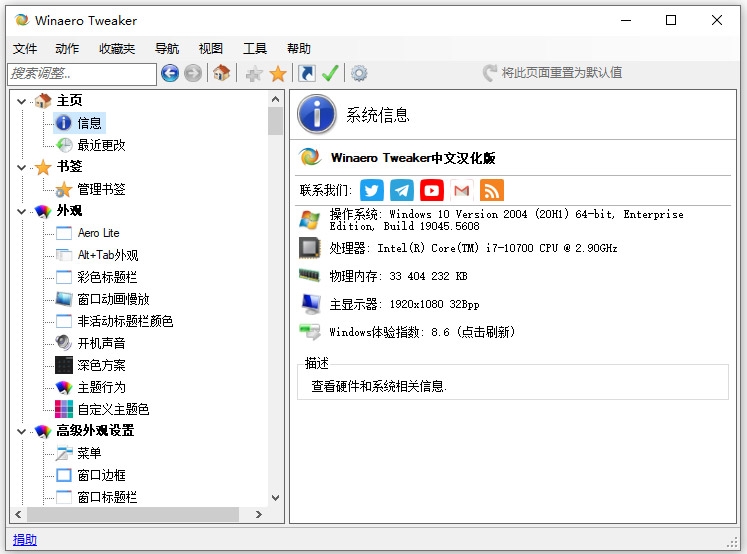The width and height of the screenshot is (747, 554).
Task: Open the Twitter contact icon
Action: 372,190
